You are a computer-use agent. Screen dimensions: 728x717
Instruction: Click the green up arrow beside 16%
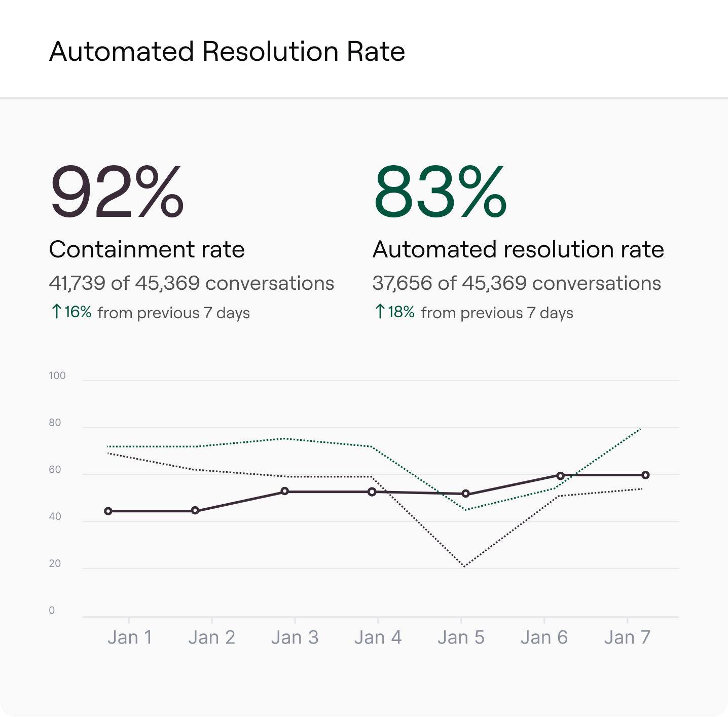click(57, 312)
